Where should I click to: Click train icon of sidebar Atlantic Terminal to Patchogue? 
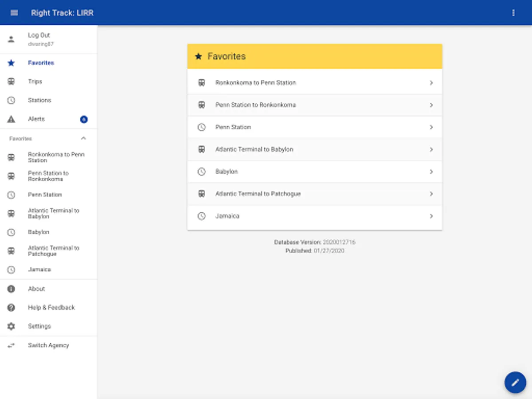11,251
